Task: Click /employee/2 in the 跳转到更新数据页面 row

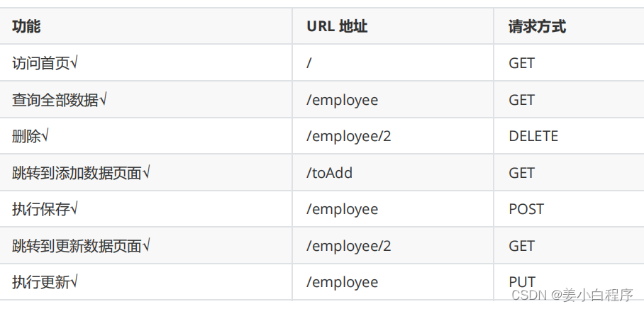Action: 349,246
